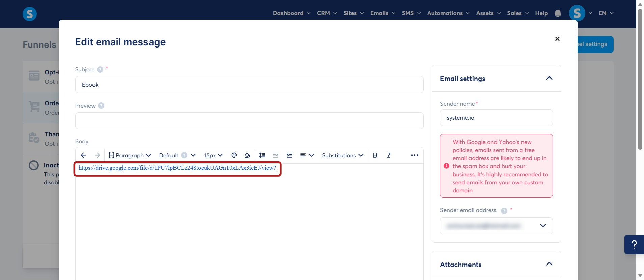Image resolution: width=644 pixels, height=280 pixels.
Task: Toggle bold formatting
Action: [375, 155]
